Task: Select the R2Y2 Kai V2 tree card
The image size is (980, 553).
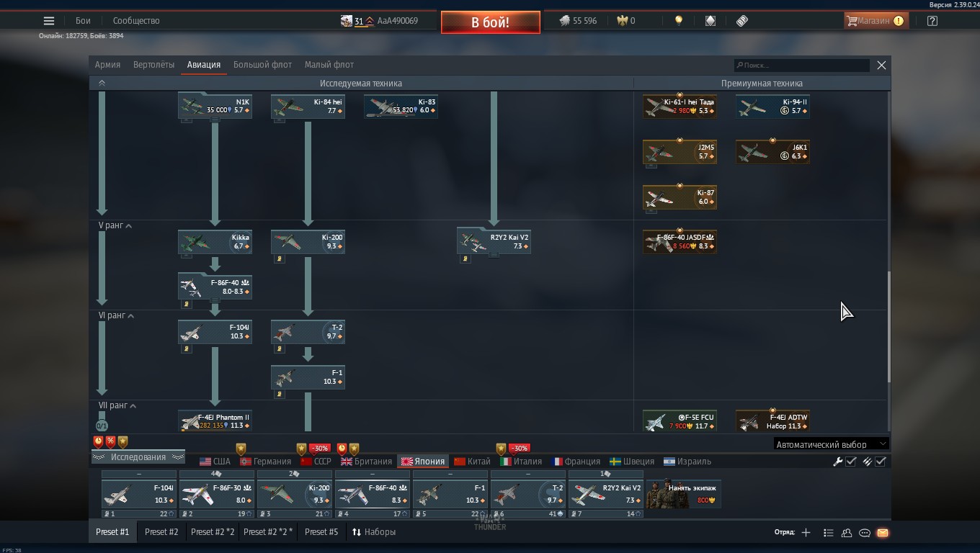Action: pos(494,242)
